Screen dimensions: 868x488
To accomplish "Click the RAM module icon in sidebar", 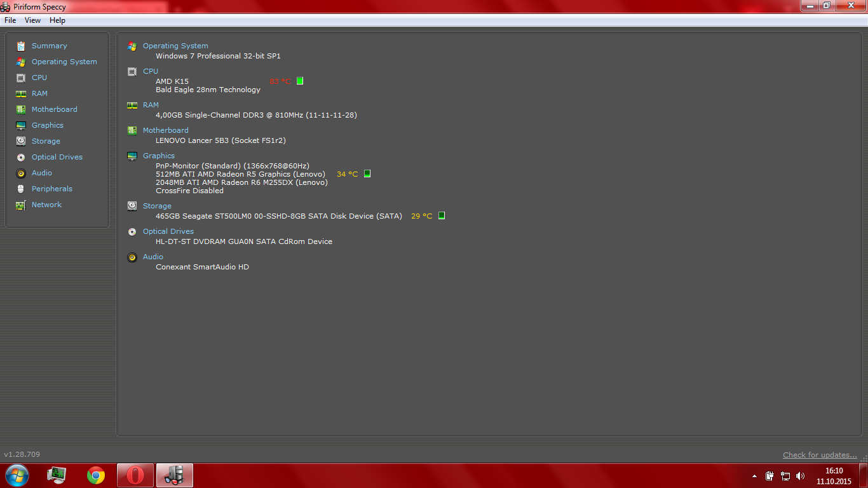I will click(x=21, y=93).
